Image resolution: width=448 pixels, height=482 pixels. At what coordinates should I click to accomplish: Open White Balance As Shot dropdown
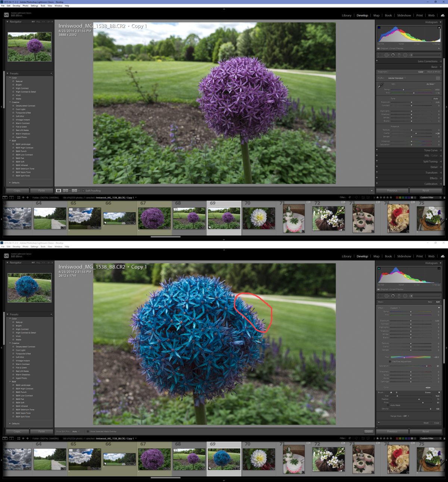[431, 84]
